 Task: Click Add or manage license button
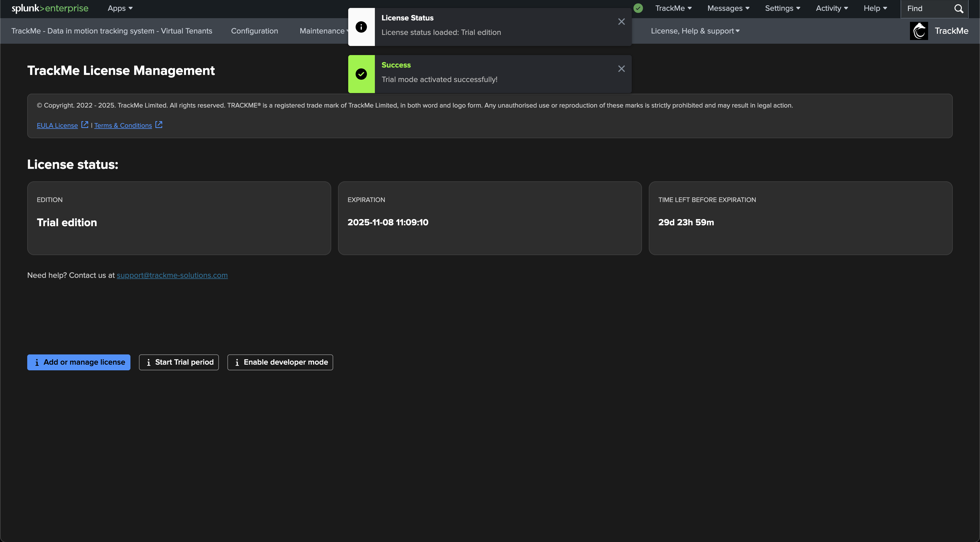(79, 362)
